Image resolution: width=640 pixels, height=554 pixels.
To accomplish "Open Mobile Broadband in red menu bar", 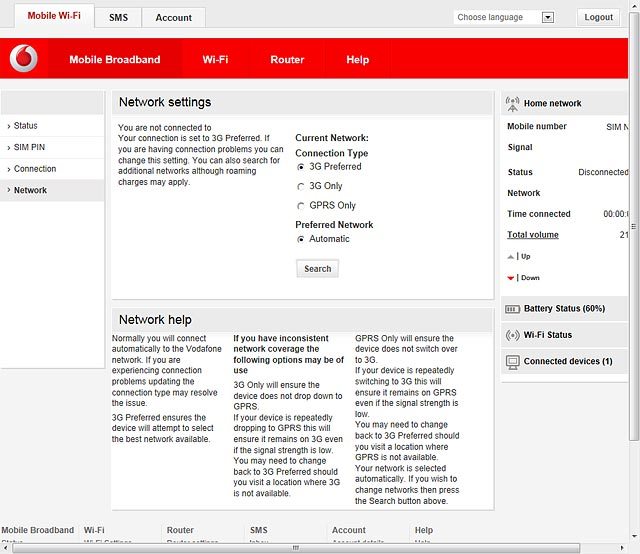I will click(115, 60).
